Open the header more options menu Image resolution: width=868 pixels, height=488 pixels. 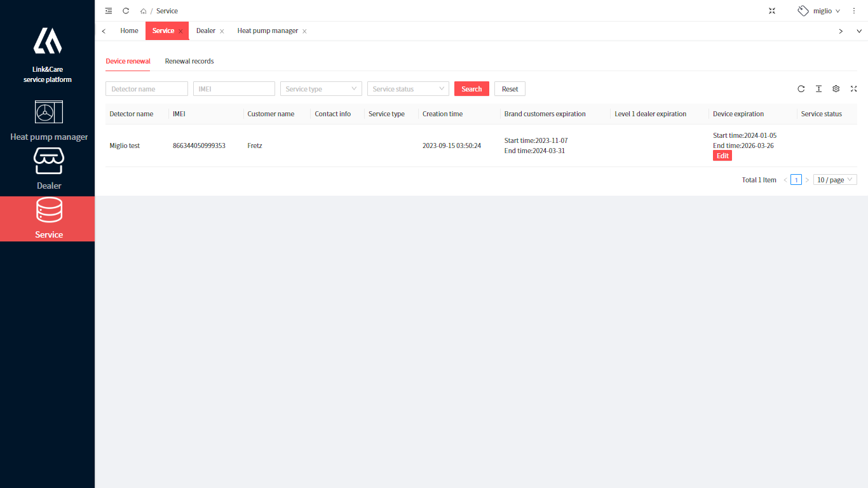coord(854,11)
